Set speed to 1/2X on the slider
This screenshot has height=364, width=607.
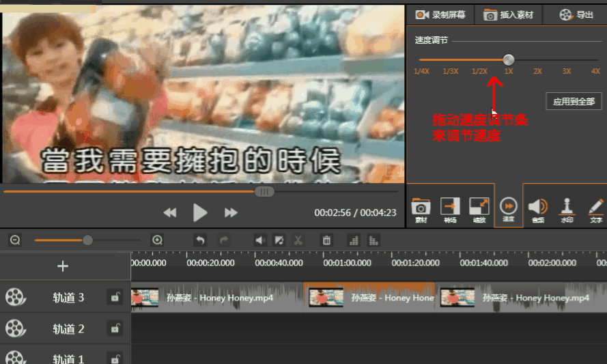(479, 71)
